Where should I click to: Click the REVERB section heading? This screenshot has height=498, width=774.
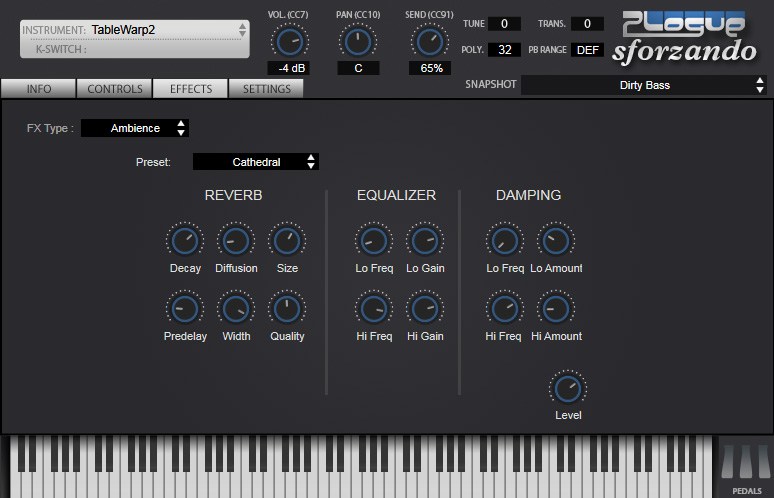click(x=233, y=195)
